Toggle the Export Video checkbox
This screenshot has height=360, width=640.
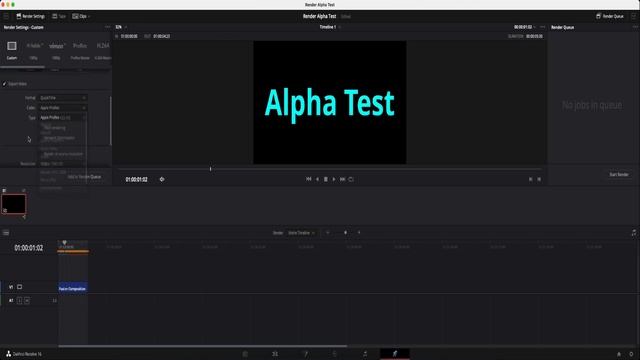(x=4, y=84)
